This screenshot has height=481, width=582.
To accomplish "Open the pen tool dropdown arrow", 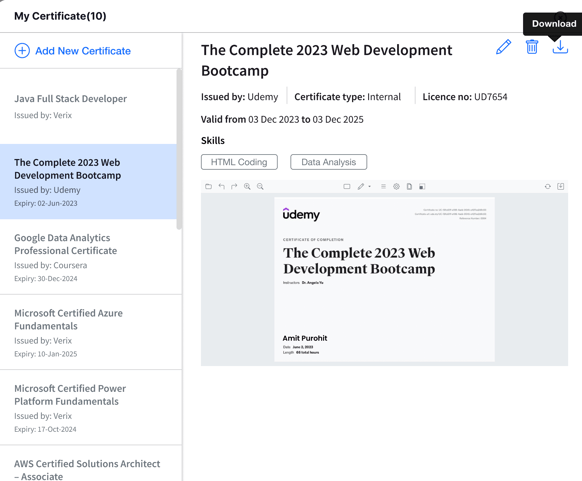I will 369,187.
